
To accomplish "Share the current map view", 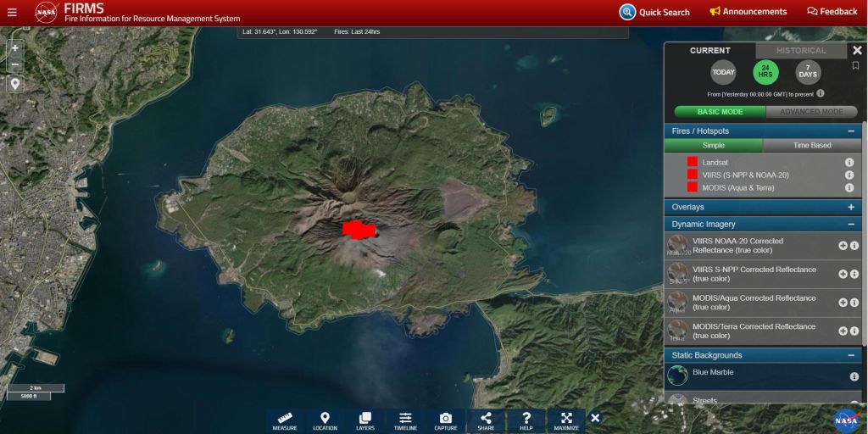I will coord(486,420).
